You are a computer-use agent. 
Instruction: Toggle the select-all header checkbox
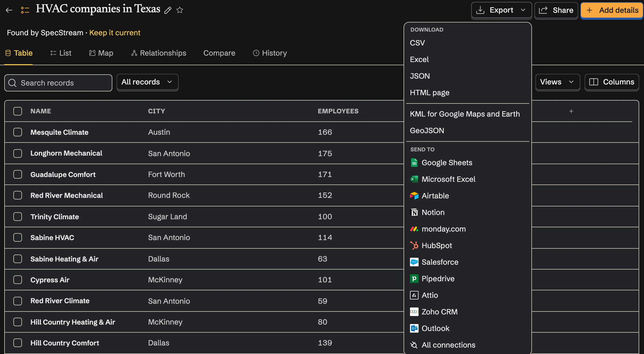pyautogui.click(x=18, y=111)
